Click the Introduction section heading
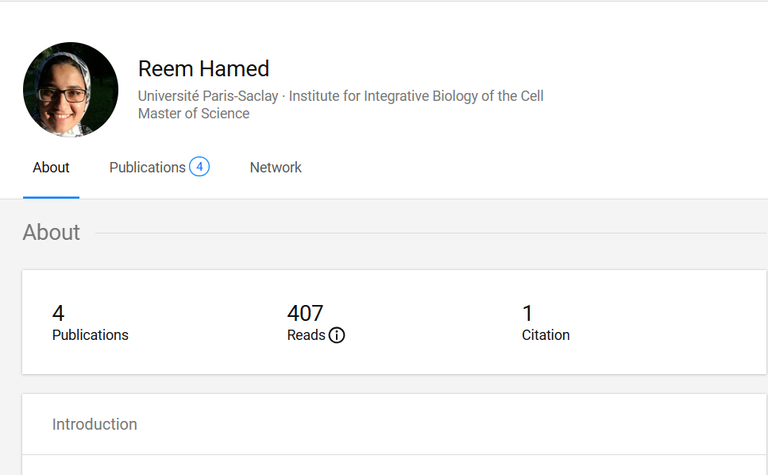Image resolution: width=768 pixels, height=475 pixels. click(x=95, y=424)
